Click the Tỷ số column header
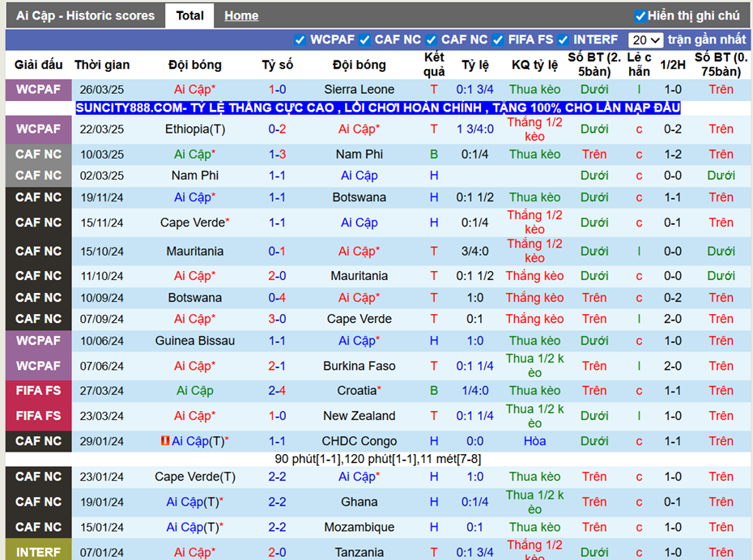 click(277, 65)
